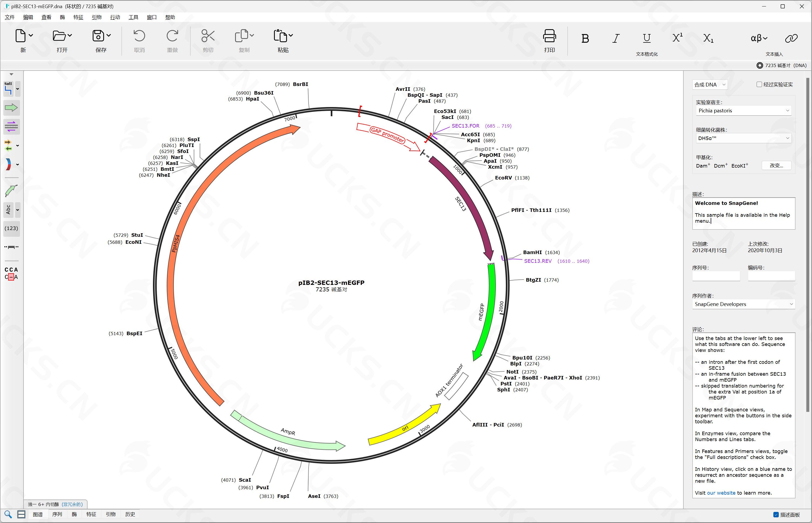
Task: Open the 文件 menu
Action: (9, 17)
